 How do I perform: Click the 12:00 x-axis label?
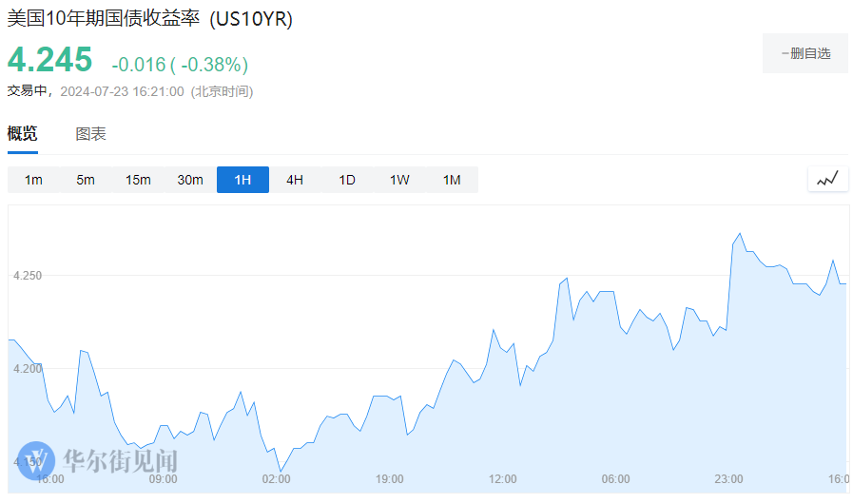pos(503,479)
